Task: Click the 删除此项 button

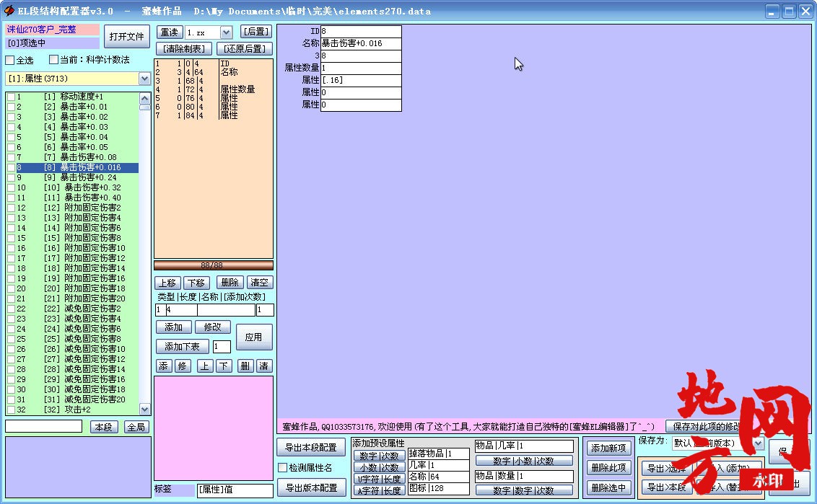Action: click(608, 467)
